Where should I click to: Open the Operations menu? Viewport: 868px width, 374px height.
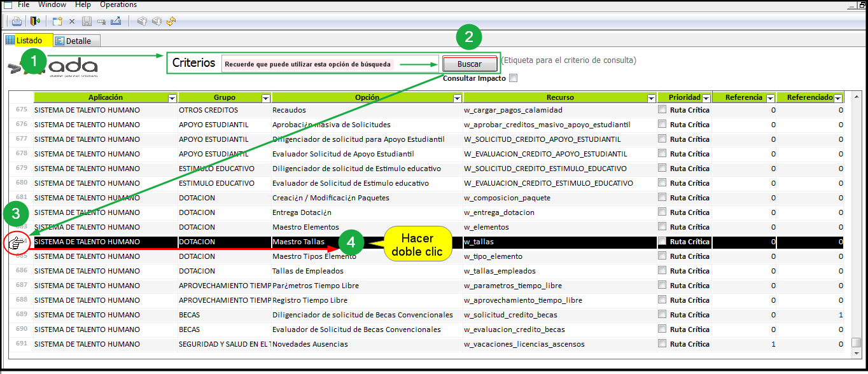coord(118,4)
